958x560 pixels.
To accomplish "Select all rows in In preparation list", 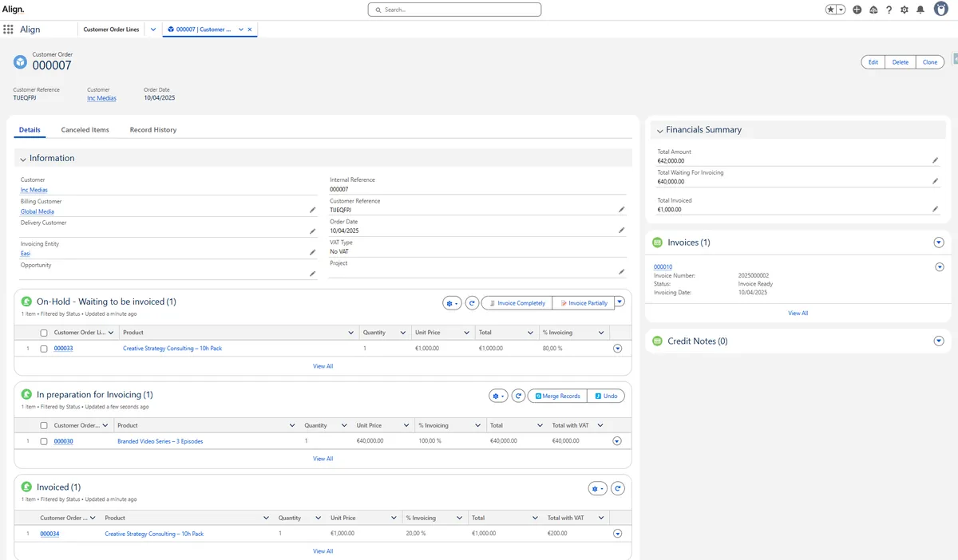I will 44,425.
